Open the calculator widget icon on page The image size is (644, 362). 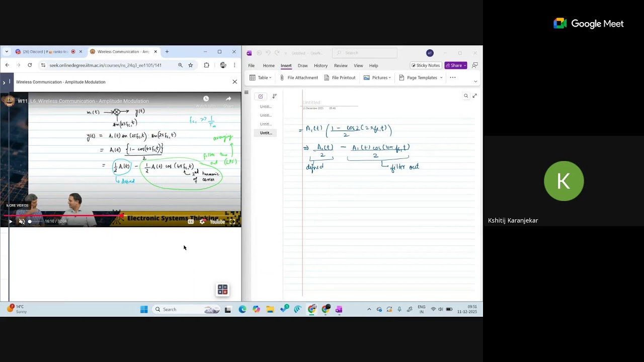(x=222, y=290)
